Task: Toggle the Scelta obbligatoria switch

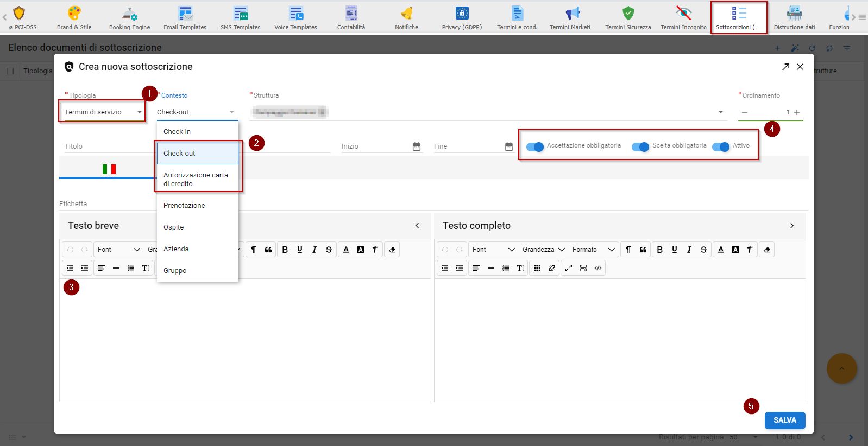Action: 640,146
